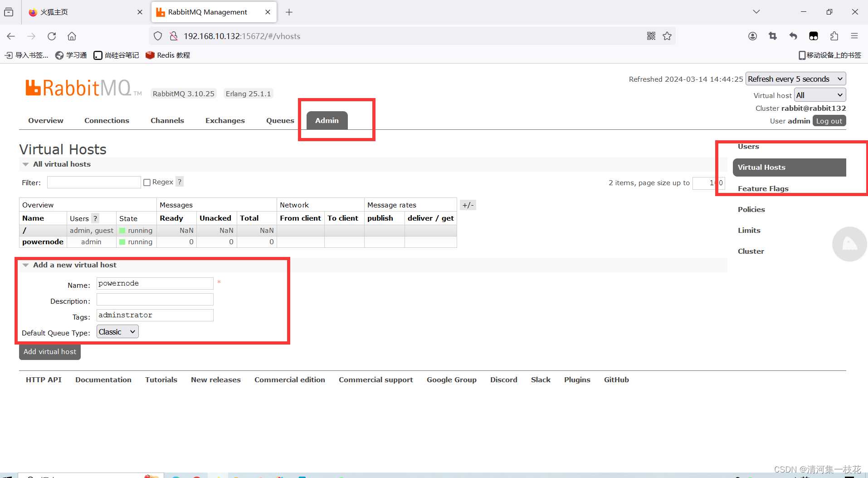Viewport: 868px width, 478px height.
Task: Open the Virtual host All dropdown
Action: tap(820, 95)
